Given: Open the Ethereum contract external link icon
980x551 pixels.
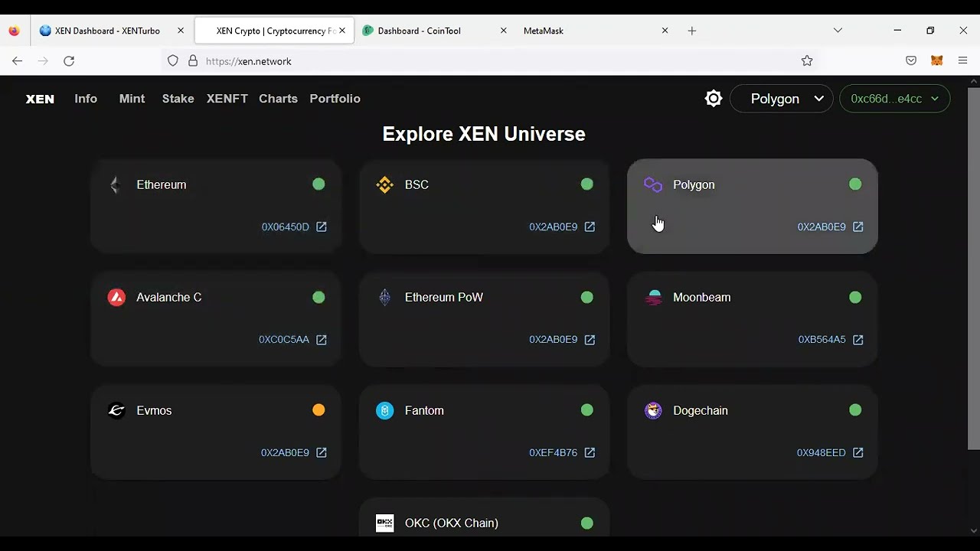Looking at the screenshot, I should pyautogui.click(x=322, y=227).
